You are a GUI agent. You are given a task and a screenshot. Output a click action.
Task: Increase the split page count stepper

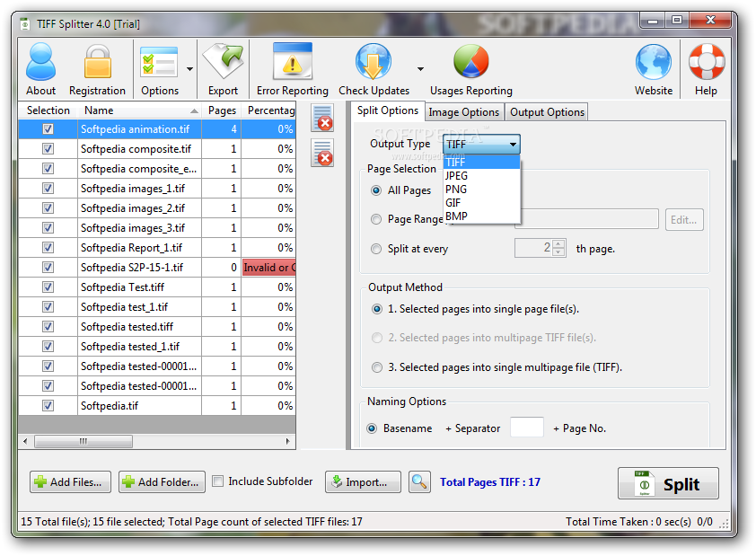[x=558, y=244]
